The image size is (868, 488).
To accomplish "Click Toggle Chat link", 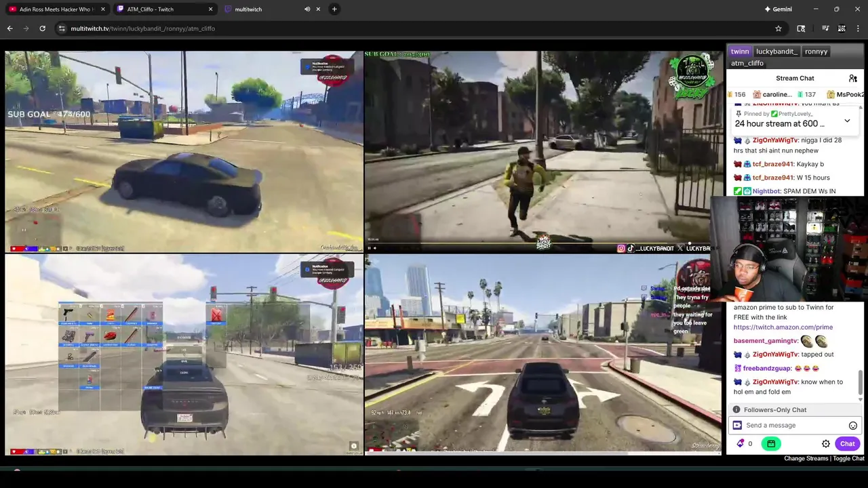I will [848, 459].
